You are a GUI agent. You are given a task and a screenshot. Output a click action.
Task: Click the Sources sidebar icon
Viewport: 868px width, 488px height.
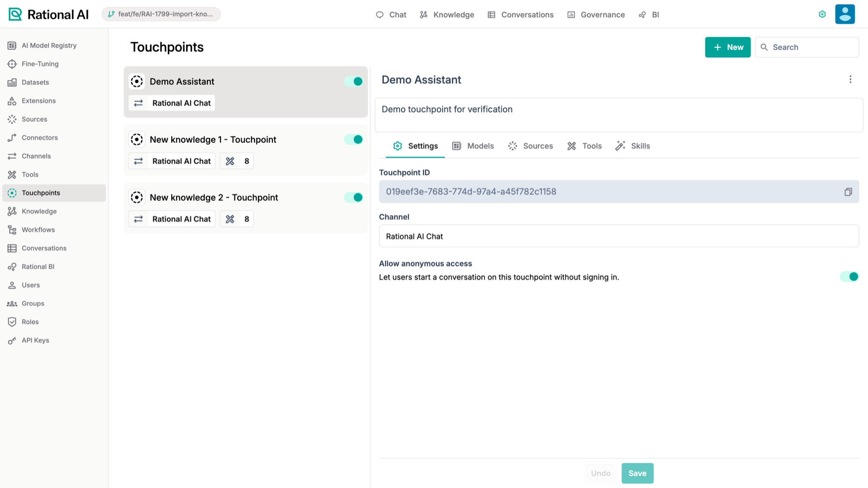point(12,119)
